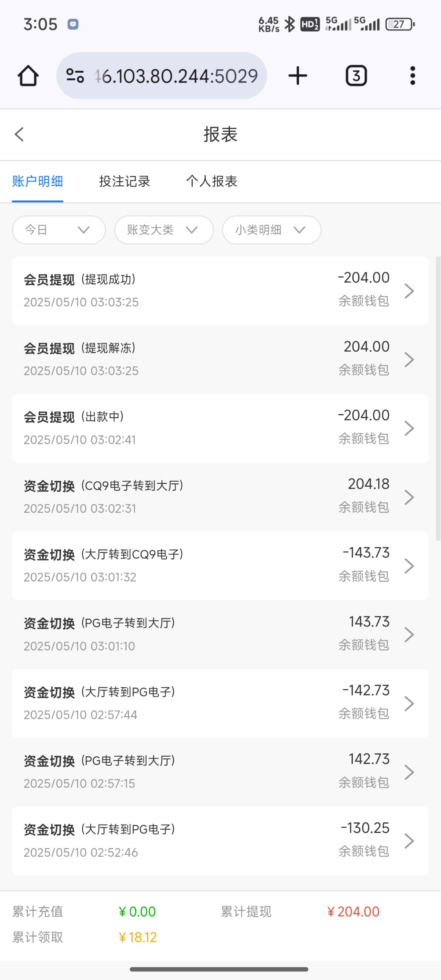441x980 pixels.
Task: Select the 账户明细 tab
Action: [x=38, y=181]
